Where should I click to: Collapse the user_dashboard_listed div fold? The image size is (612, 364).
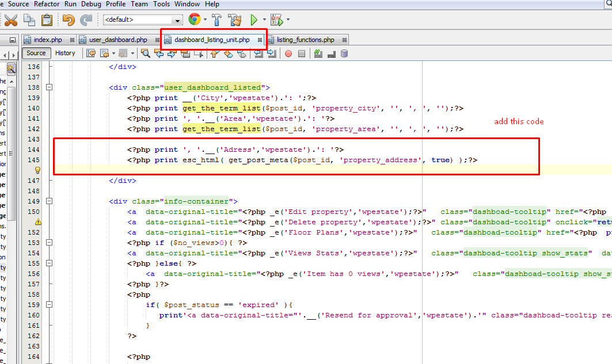pos(49,87)
